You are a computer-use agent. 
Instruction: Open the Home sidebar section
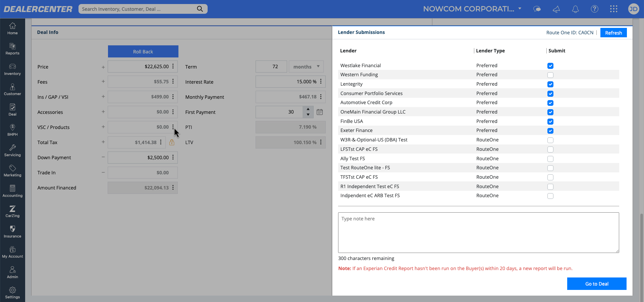click(x=12, y=29)
